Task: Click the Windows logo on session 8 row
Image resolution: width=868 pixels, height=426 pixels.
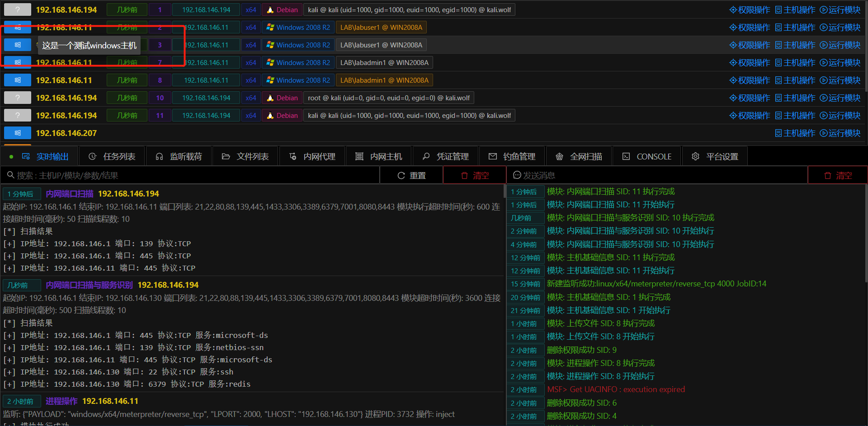Action: [270, 80]
